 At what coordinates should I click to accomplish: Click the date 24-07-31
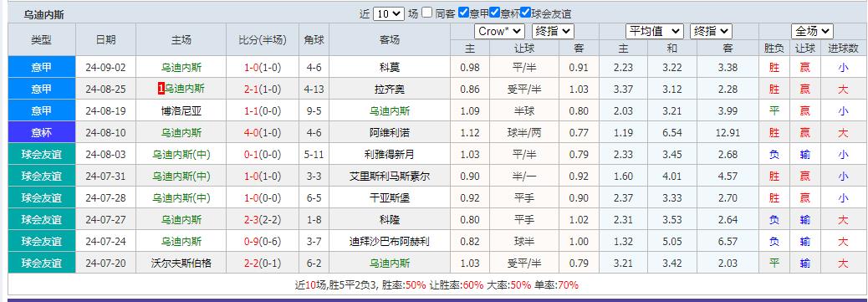pos(105,177)
